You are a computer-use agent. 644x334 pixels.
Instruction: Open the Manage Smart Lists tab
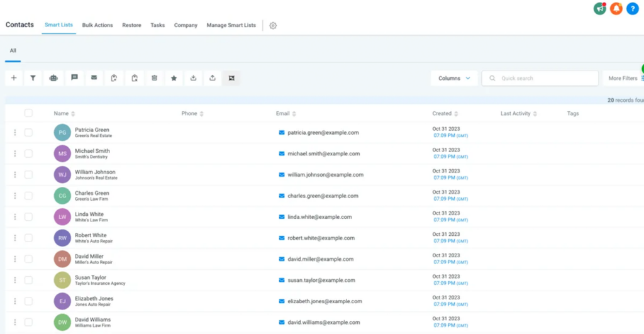click(x=231, y=25)
